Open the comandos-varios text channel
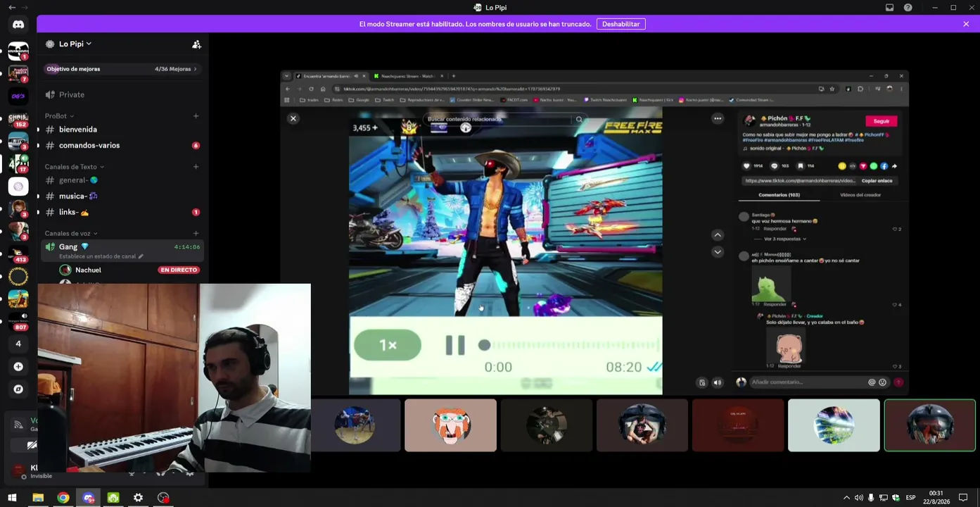This screenshot has width=980, height=507. (x=122, y=145)
